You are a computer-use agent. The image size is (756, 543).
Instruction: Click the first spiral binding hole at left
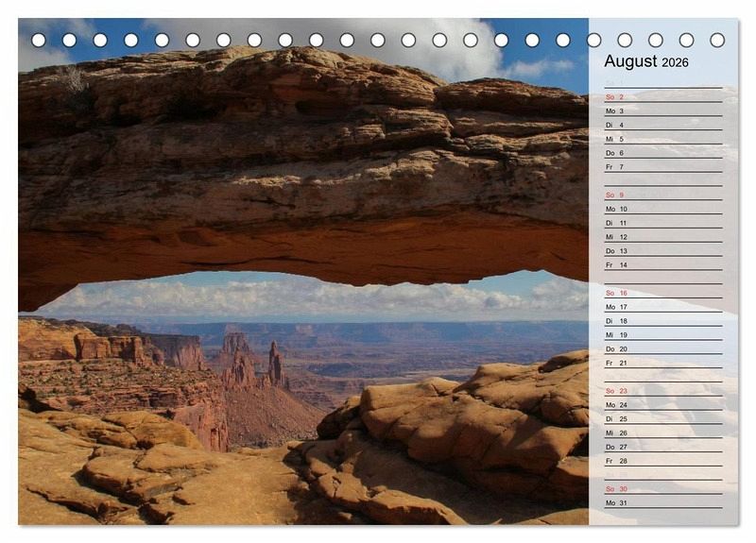coord(39,40)
